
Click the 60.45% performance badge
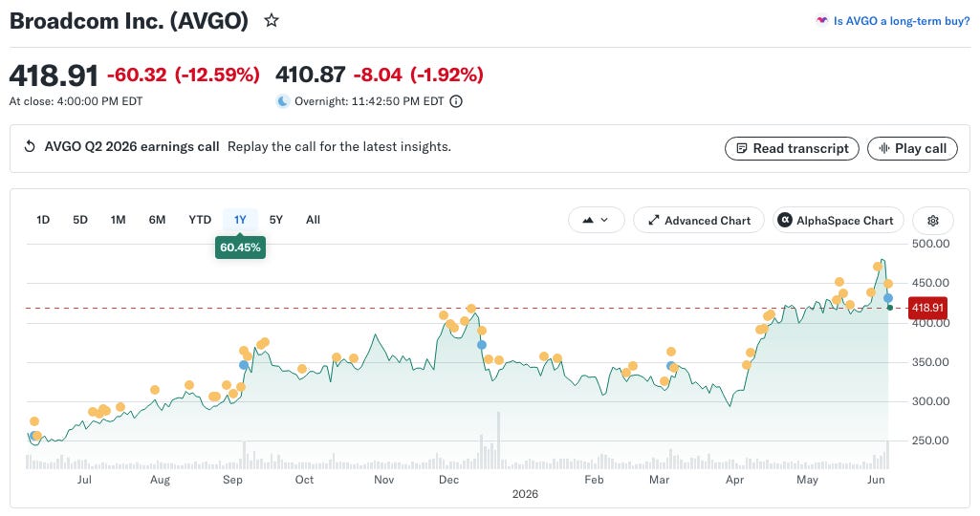(240, 247)
